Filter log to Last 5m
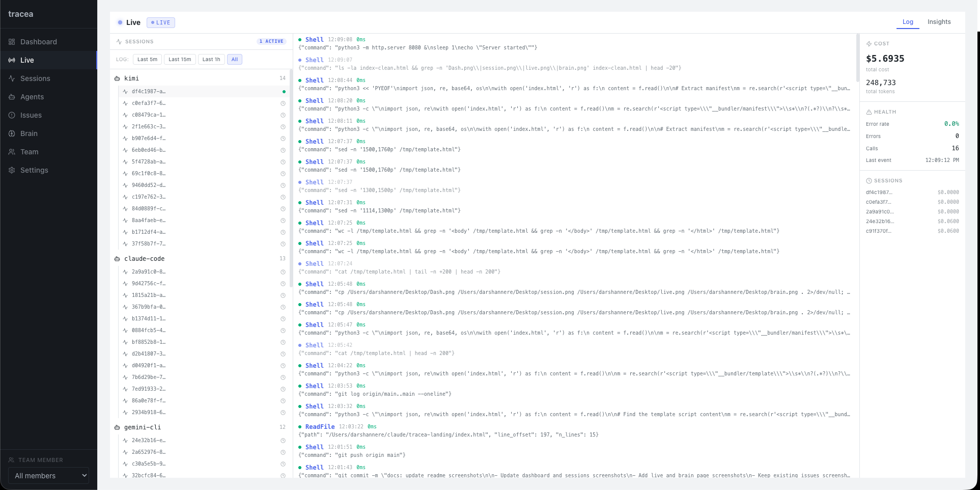Screen dimensions: 980x490 [148, 60]
